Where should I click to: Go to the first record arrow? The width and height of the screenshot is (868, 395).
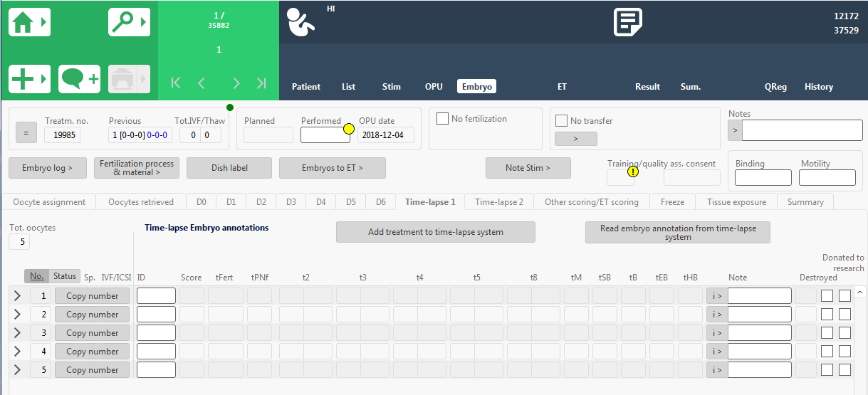176,83
